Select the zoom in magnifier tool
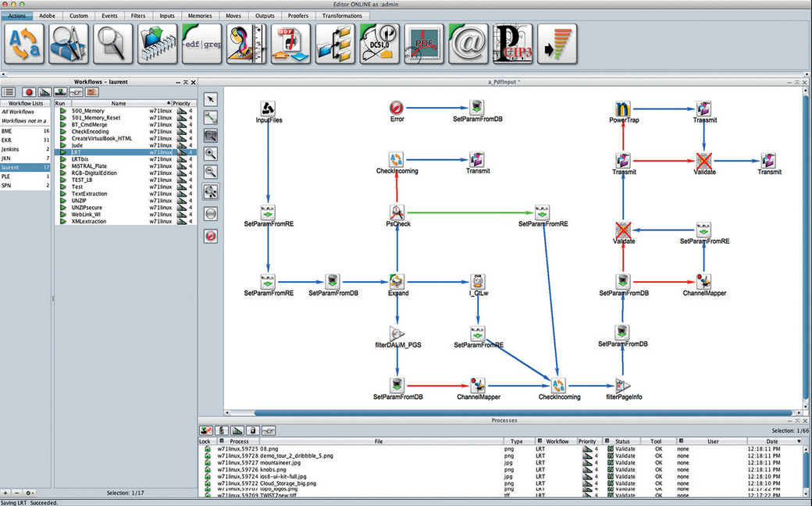 211,154
